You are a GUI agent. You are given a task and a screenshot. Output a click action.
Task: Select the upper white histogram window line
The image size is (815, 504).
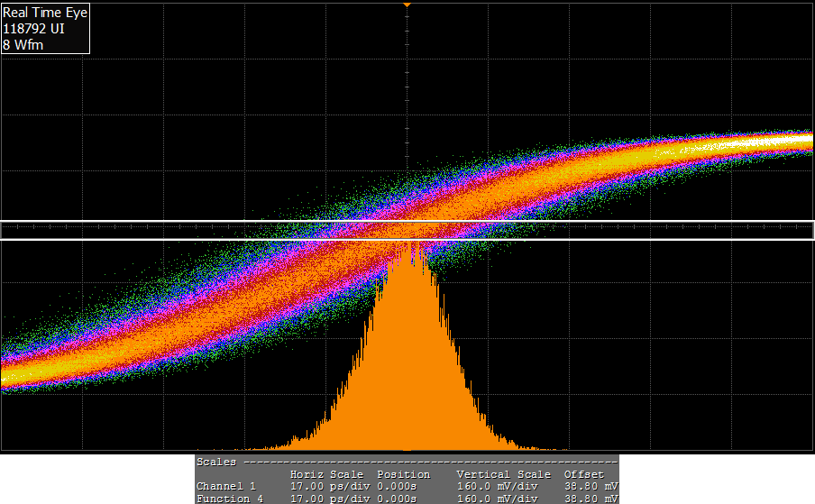point(407,222)
